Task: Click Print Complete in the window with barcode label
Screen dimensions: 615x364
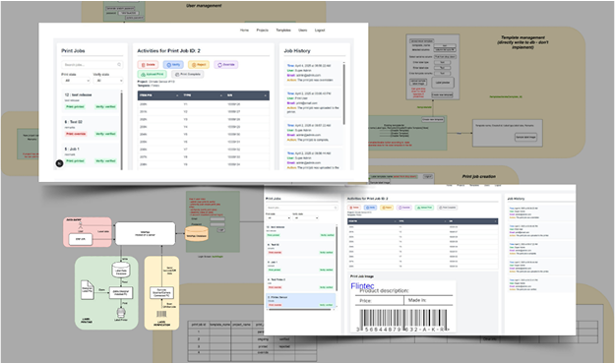Action: coord(447,208)
